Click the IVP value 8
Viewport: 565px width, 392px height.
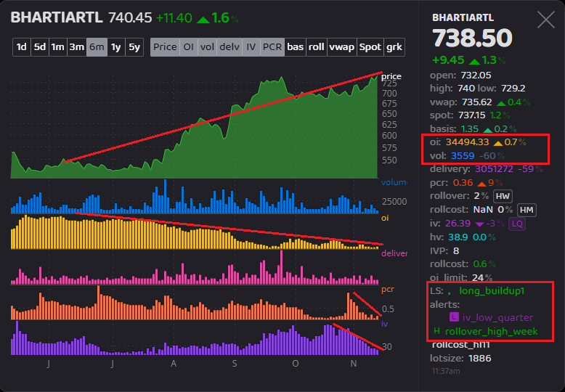point(456,250)
